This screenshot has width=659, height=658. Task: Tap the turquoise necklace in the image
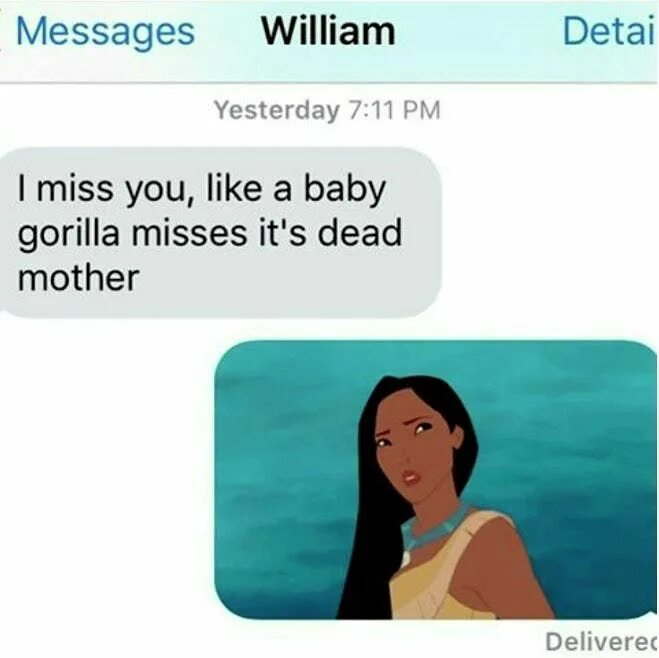pyautogui.click(x=433, y=524)
